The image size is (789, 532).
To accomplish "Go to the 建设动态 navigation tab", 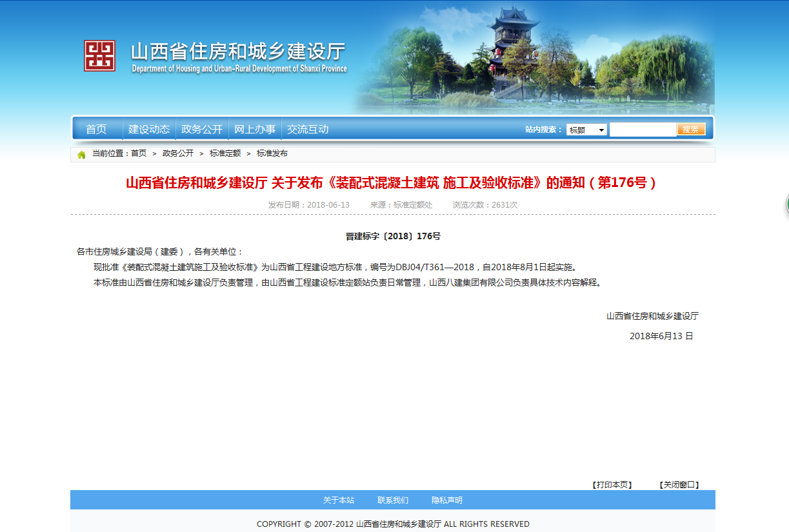I will [x=149, y=130].
